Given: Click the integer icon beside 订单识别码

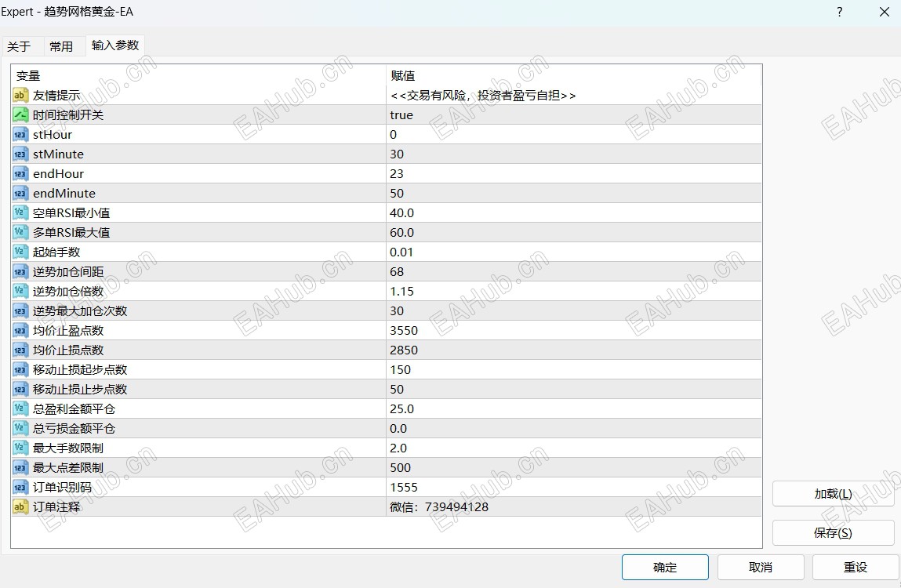Looking at the screenshot, I should (x=20, y=488).
